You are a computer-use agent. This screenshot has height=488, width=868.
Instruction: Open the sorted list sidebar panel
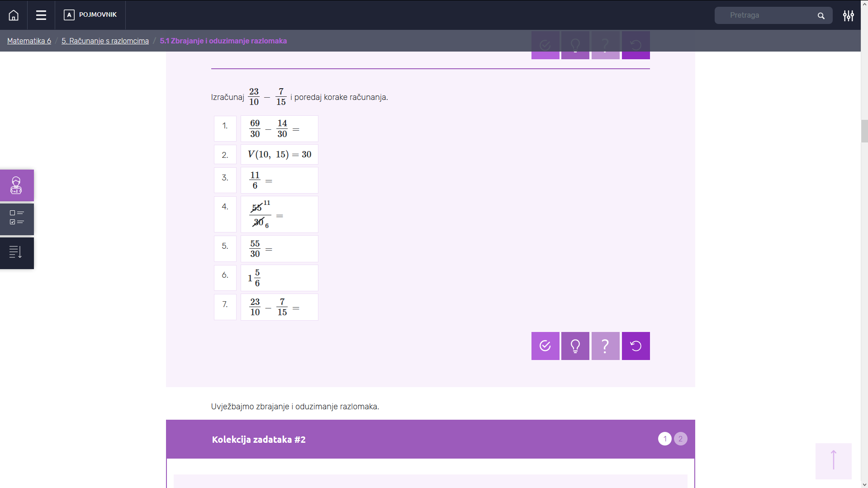[x=17, y=253]
